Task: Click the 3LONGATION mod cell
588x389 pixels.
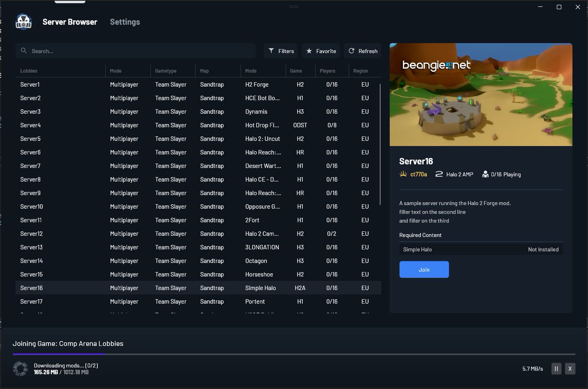Action: pos(262,247)
